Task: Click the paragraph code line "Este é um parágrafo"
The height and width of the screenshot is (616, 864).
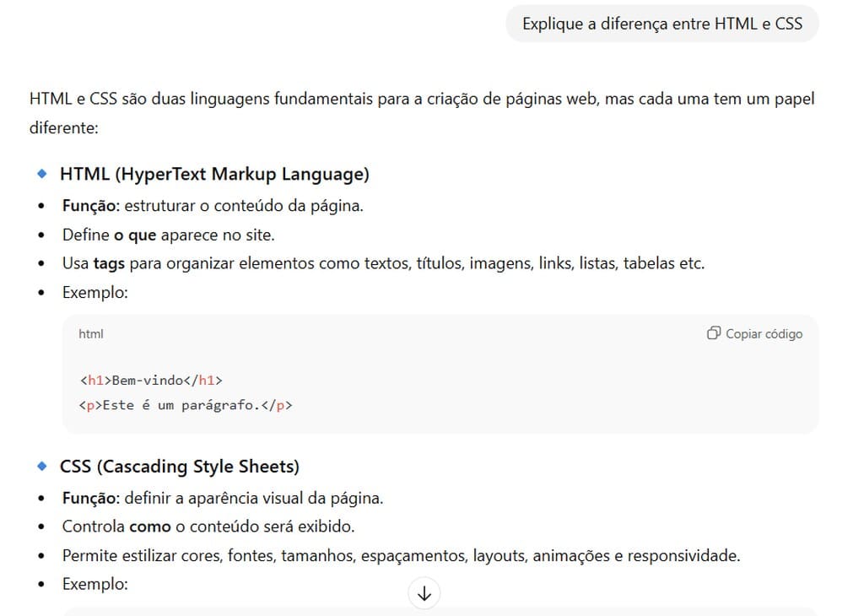Action: point(186,405)
